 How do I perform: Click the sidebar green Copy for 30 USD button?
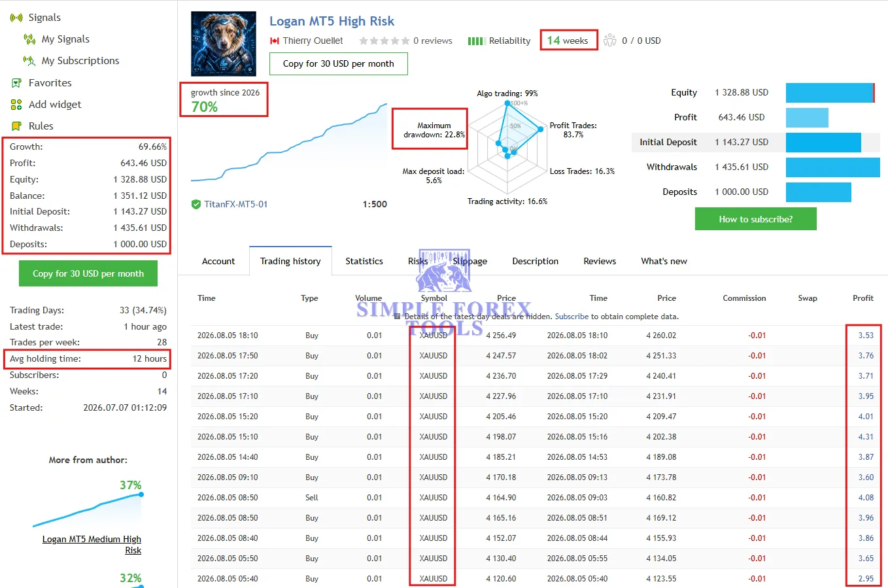88,273
